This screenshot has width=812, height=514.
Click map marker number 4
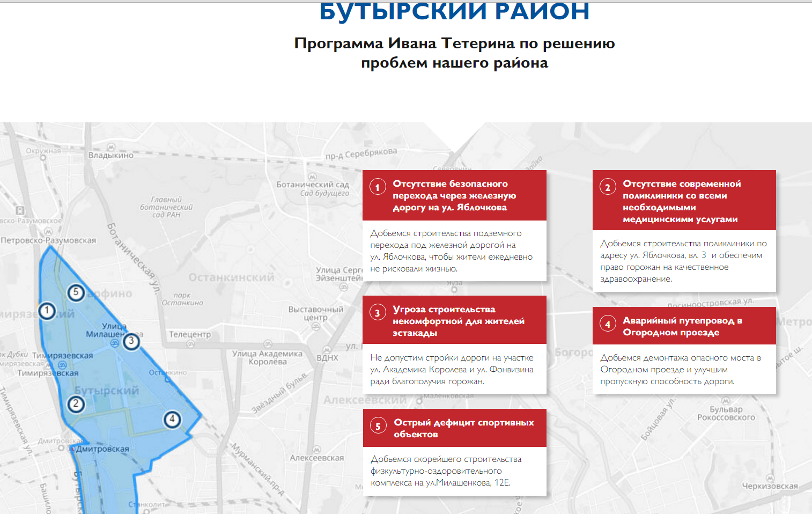pos(172,419)
